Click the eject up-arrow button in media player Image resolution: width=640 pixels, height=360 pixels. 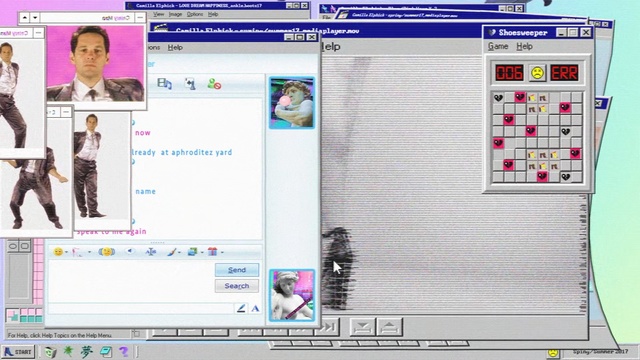click(389, 327)
